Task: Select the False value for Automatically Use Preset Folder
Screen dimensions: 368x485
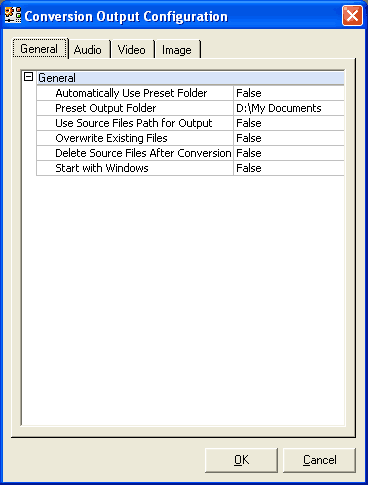Action: pyautogui.click(x=289, y=93)
